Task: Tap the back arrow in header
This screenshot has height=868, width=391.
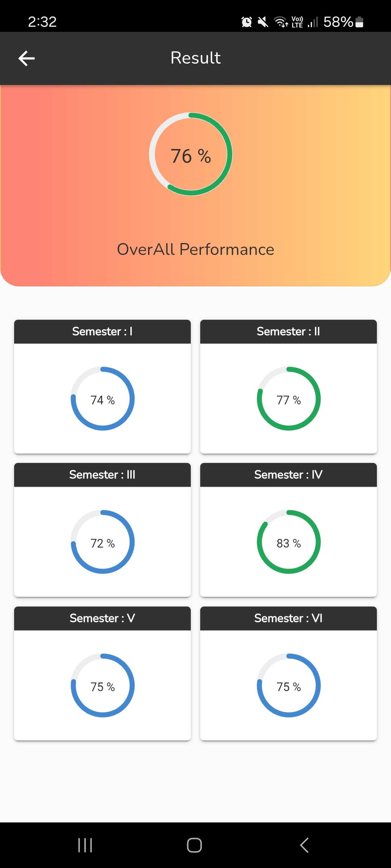Action: [26, 58]
